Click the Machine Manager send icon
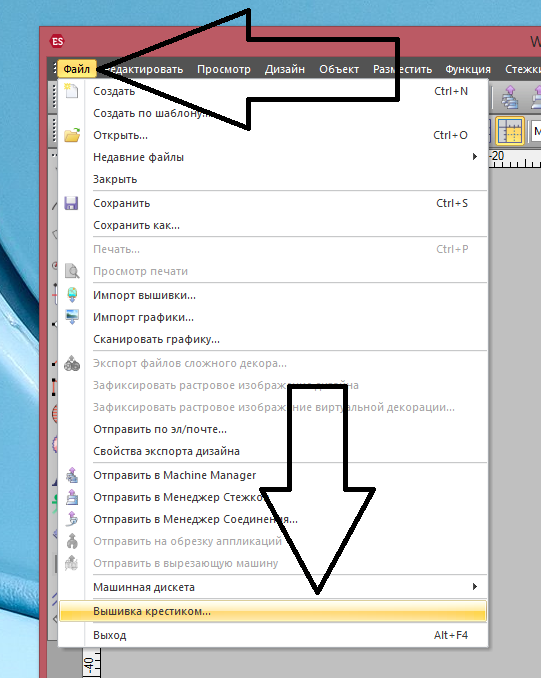The height and width of the screenshot is (678, 541). [72, 475]
